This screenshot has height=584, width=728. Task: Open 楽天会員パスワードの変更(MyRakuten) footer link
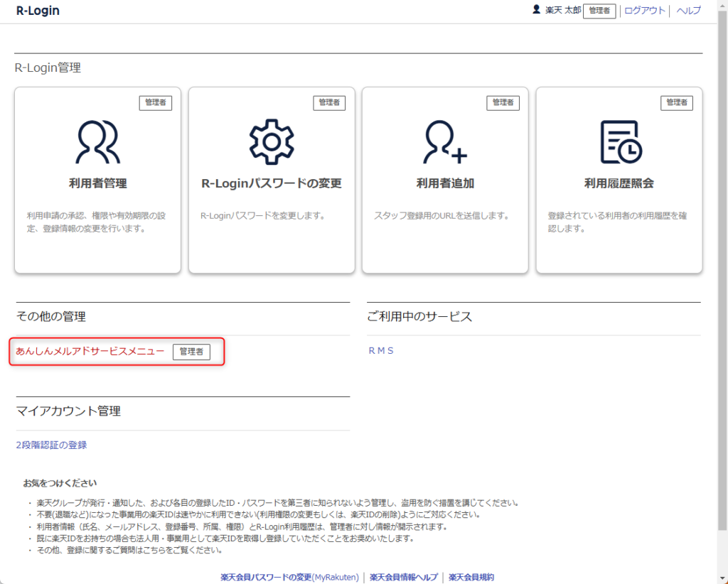tap(289, 578)
